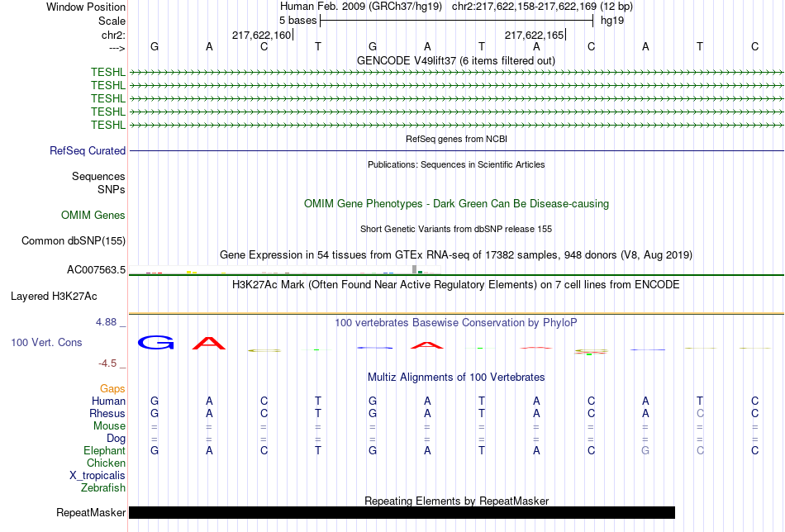Screen dimensions: 785x532
Task: Open the RefSeq Curated track label
Action: point(88,150)
